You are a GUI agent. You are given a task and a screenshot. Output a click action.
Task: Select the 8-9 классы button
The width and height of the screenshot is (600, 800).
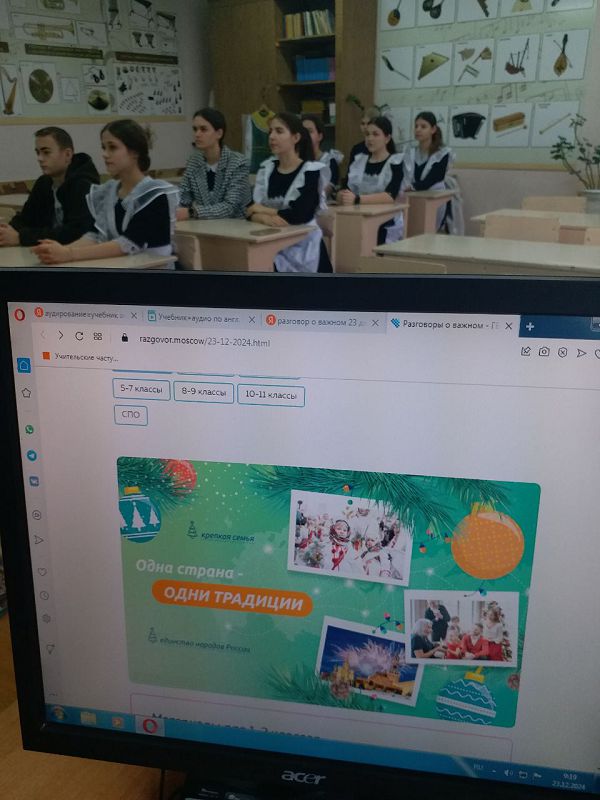point(204,392)
